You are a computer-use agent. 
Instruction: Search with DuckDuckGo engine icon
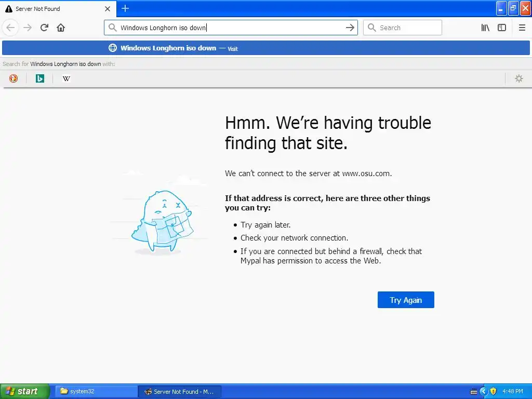13,78
